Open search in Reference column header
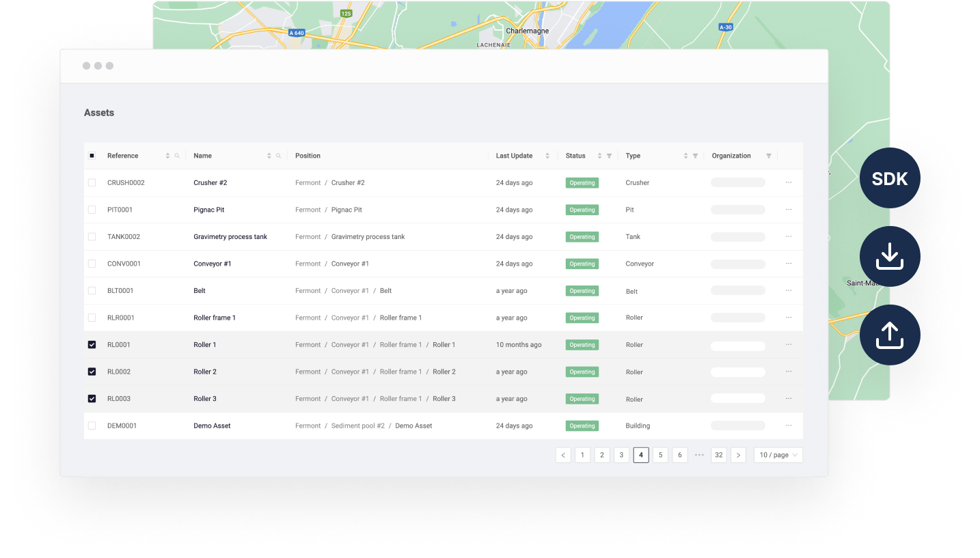 (x=177, y=156)
